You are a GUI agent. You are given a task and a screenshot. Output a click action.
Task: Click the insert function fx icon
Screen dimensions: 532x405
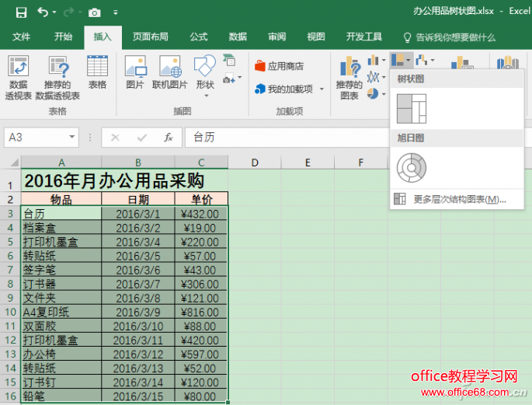[168, 138]
